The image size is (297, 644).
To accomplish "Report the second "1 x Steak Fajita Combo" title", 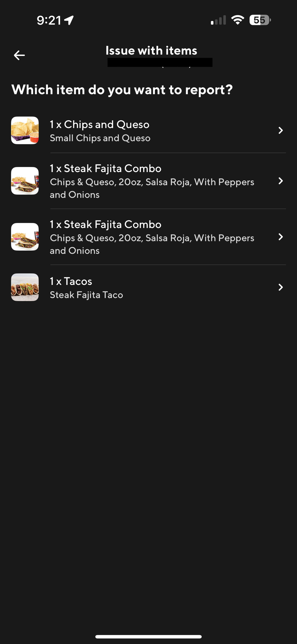I will click(x=106, y=225).
